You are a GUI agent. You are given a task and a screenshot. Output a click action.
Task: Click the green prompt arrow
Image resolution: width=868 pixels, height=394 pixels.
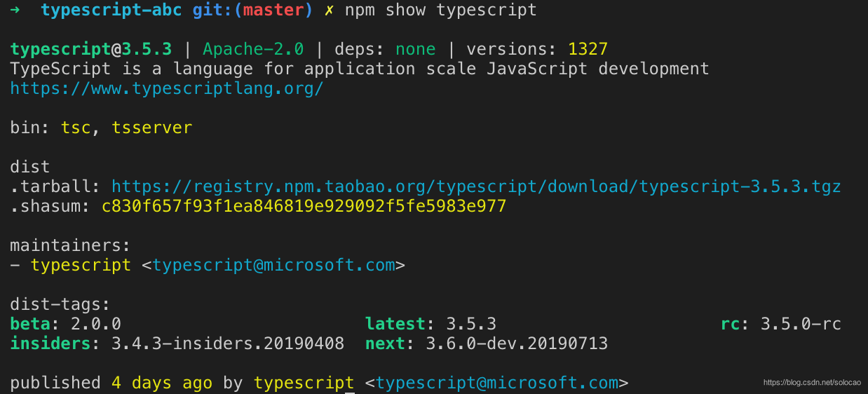point(15,11)
